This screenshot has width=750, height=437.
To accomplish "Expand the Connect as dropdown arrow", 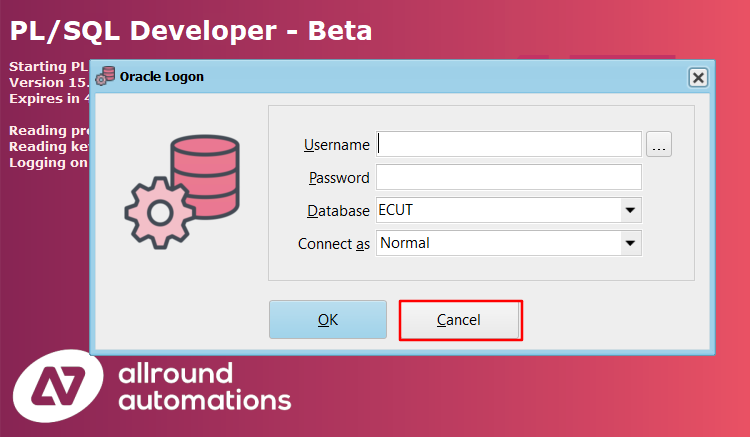I will pyautogui.click(x=629, y=243).
